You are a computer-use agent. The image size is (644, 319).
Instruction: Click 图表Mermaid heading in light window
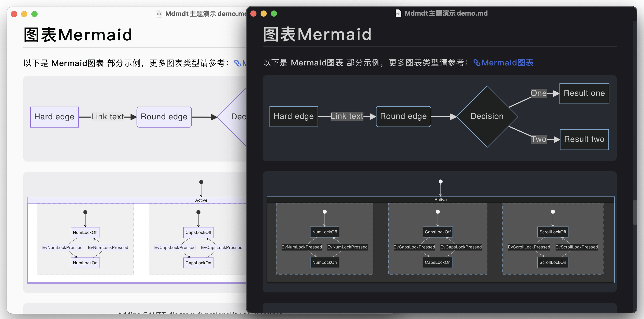pos(78,35)
